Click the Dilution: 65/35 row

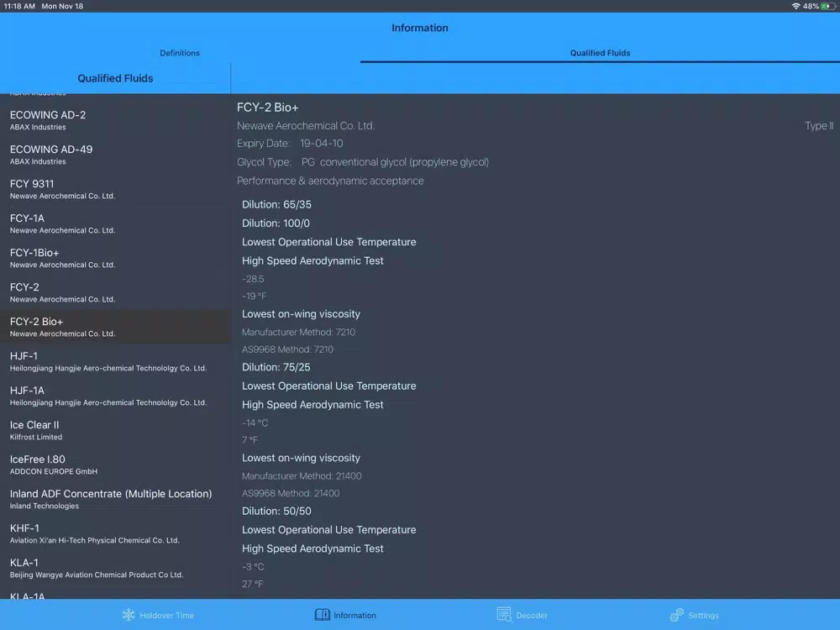[276, 205]
